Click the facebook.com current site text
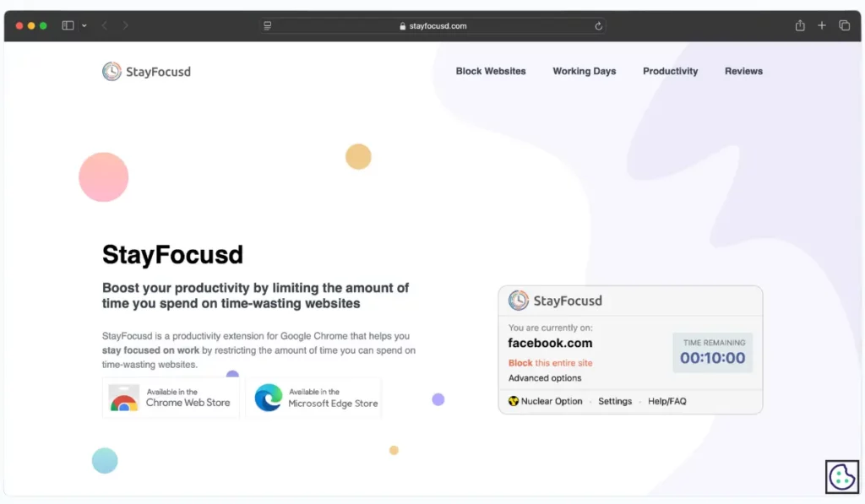 (x=550, y=343)
